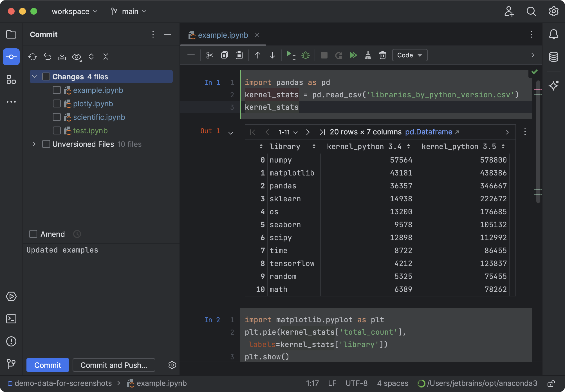Add a new cell below
The height and width of the screenshot is (392, 565).
[x=191, y=55]
